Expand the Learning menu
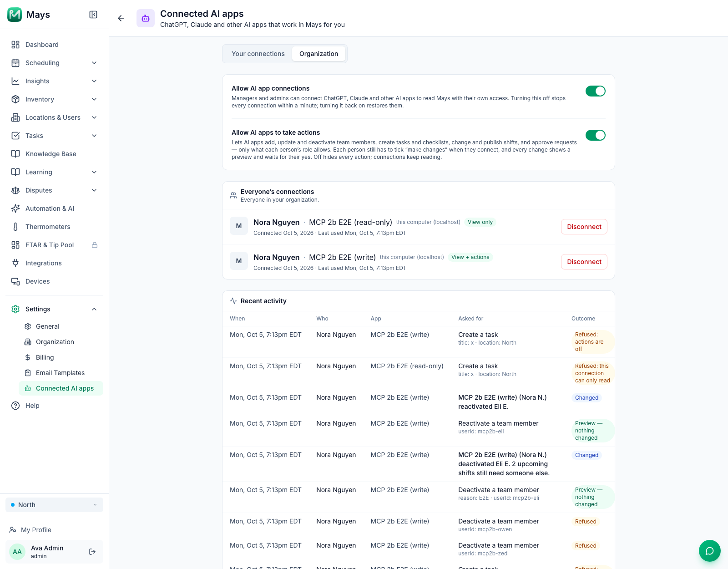This screenshot has width=728, height=569. click(55, 172)
